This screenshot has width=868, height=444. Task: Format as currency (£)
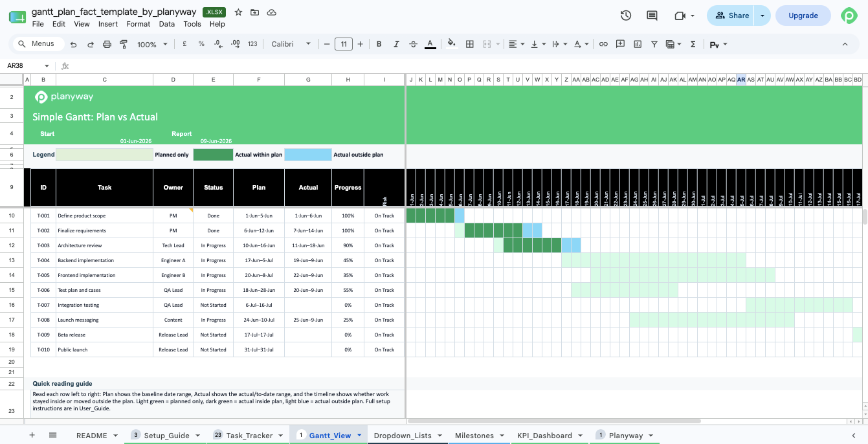coord(185,44)
